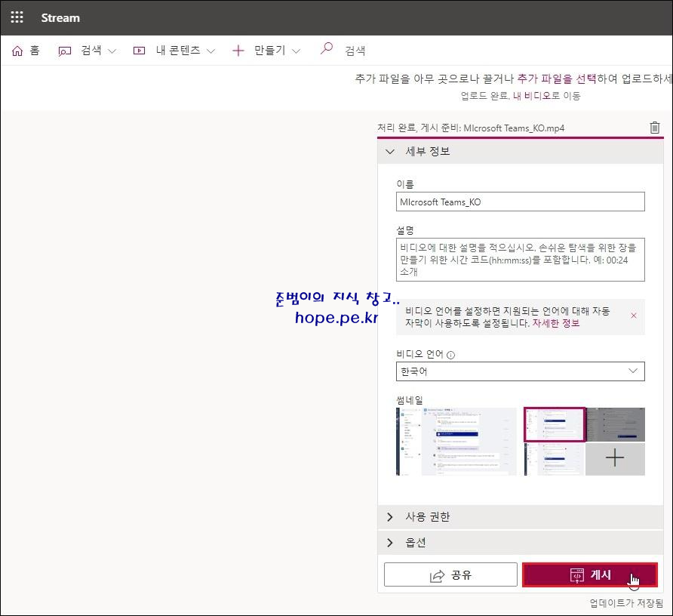Edit the 이름 field MIcrosoft Teams_KO

tap(520, 202)
